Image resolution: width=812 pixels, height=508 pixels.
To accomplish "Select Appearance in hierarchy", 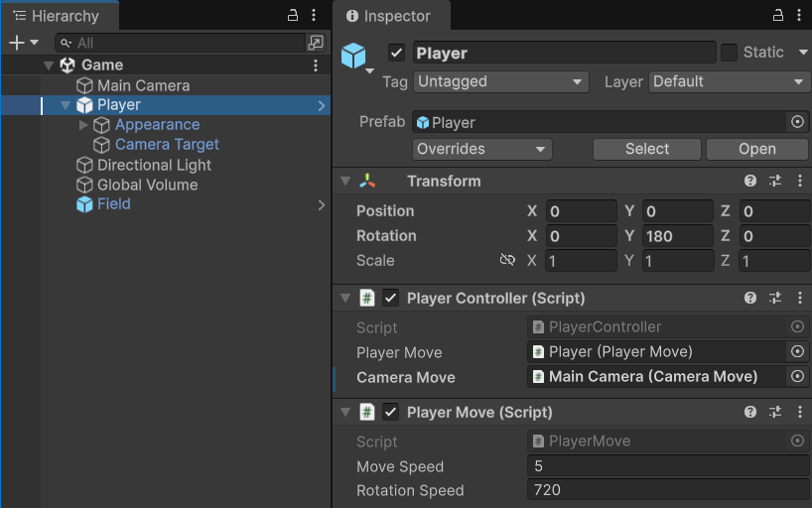I will pyautogui.click(x=157, y=125).
